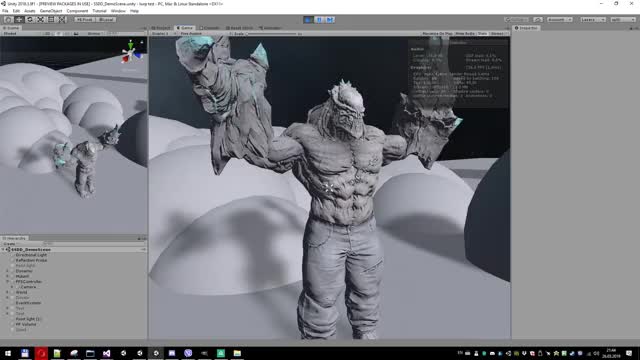Toggle Mute Audio in Game view
Screen dimensions: 640x360
(465, 33)
